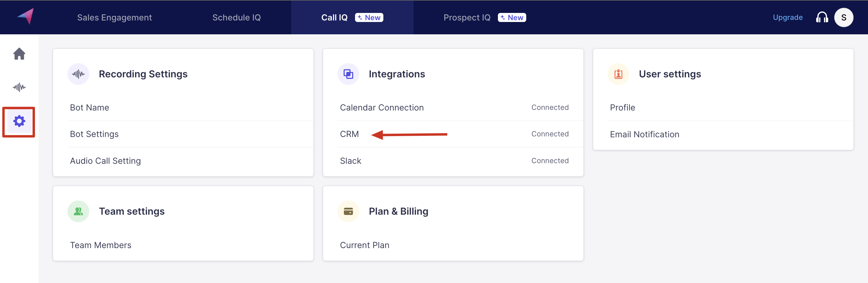Click the Integrations card icon
Screen dimensions: 868x283
[x=348, y=74]
